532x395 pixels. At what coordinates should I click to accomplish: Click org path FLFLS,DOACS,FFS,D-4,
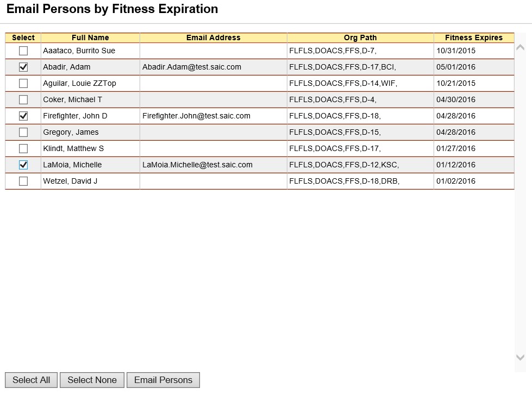coord(333,100)
